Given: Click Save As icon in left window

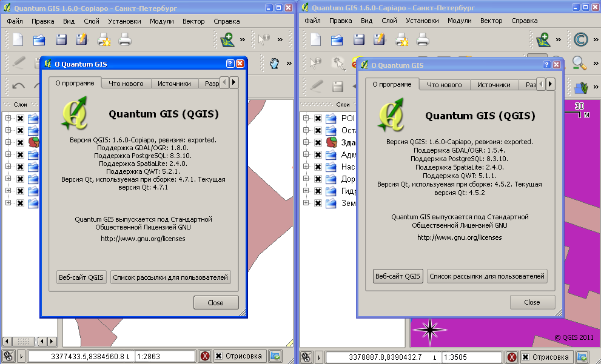Looking at the screenshot, I should tap(82, 39).
